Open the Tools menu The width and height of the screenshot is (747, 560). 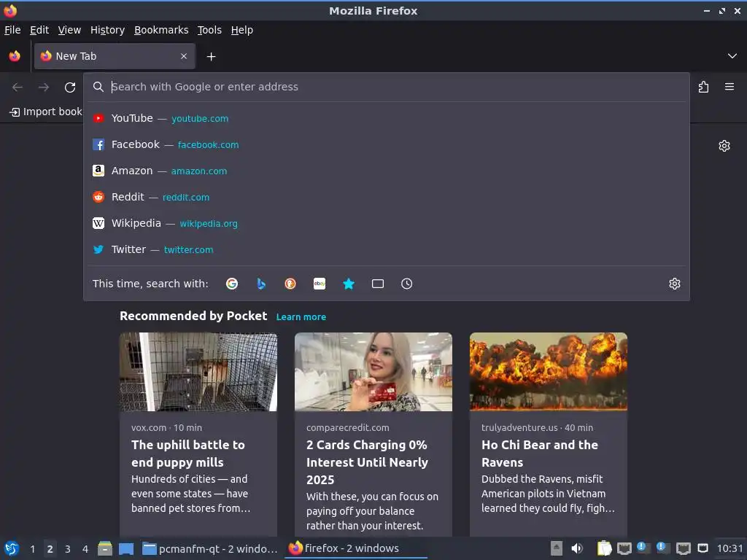[x=209, y=30]
